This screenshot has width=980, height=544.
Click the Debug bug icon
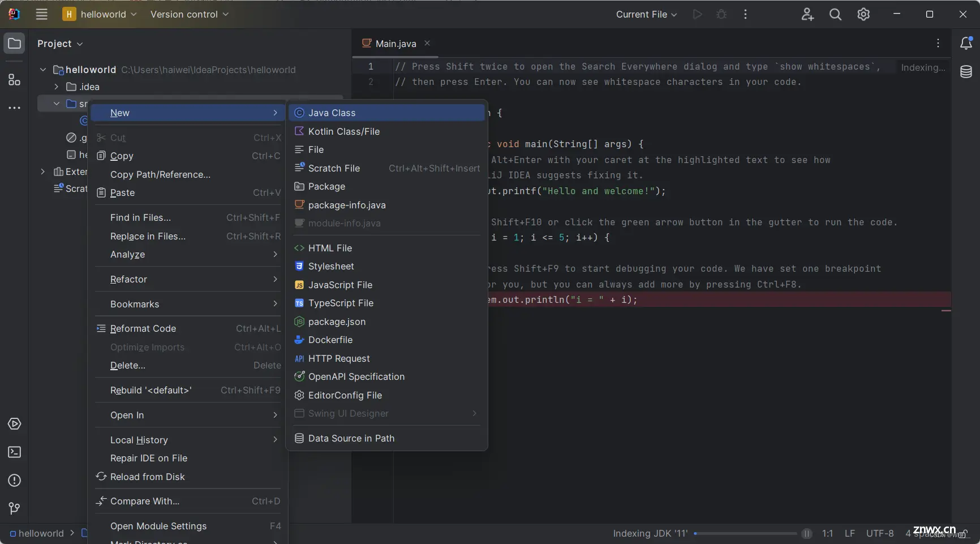(721, 14)
